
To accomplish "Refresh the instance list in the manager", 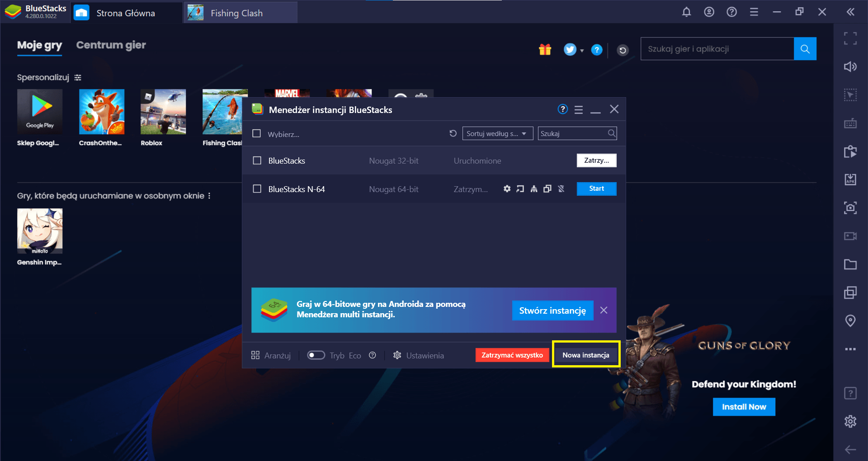I will click(x=453, y=133).
